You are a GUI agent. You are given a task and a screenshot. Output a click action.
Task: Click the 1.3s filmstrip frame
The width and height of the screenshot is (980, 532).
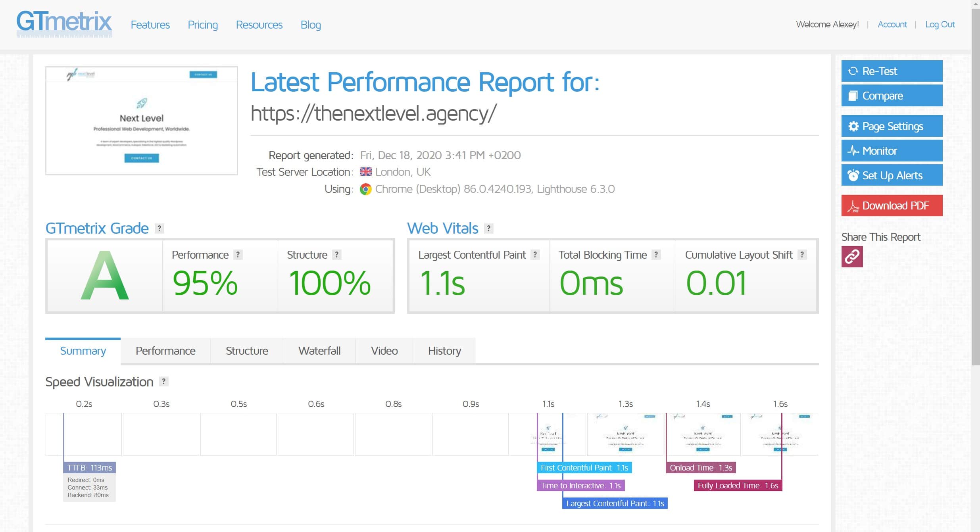point(625,434)
